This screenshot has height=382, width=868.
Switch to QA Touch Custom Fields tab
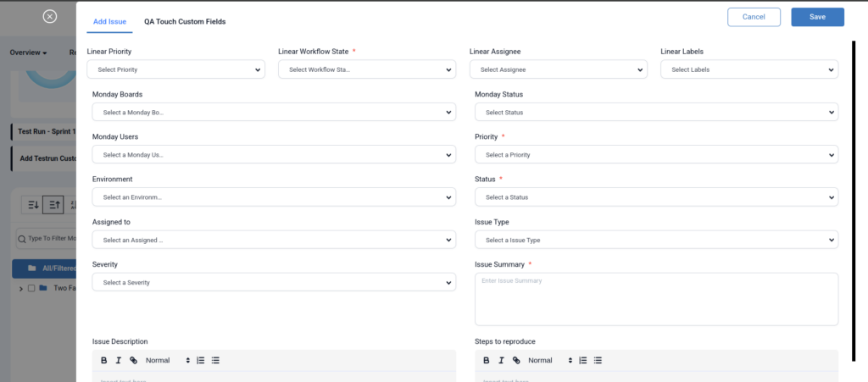coord(185,21)
